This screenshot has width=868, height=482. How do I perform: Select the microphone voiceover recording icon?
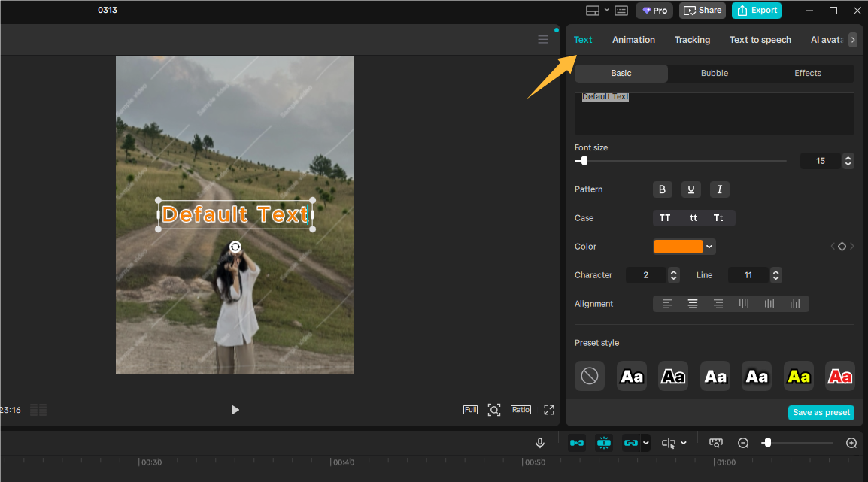(x=540, y=443)
